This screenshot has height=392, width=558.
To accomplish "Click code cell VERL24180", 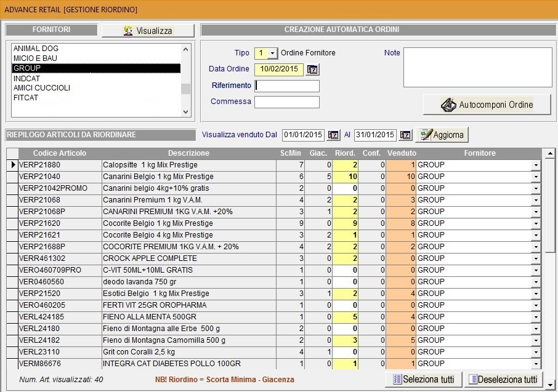I will [60, 329].
